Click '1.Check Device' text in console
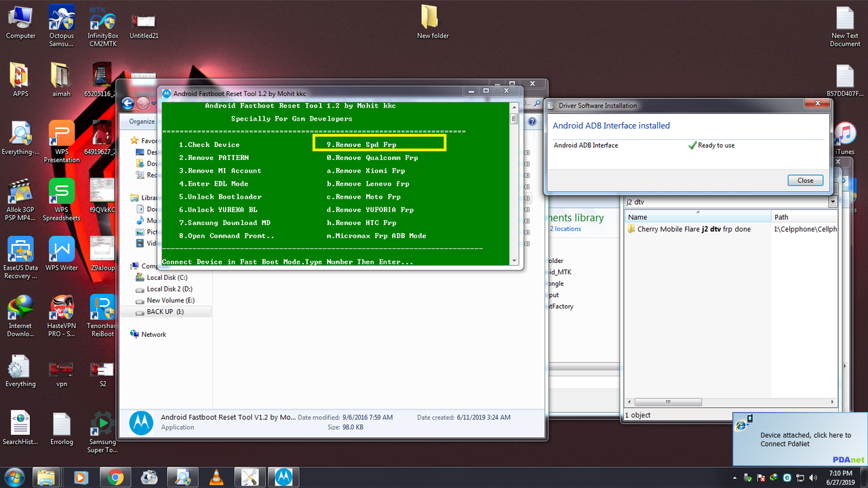The width and height of the screenshot is (868, 488). pyautogui.click(x=209, y=145)
